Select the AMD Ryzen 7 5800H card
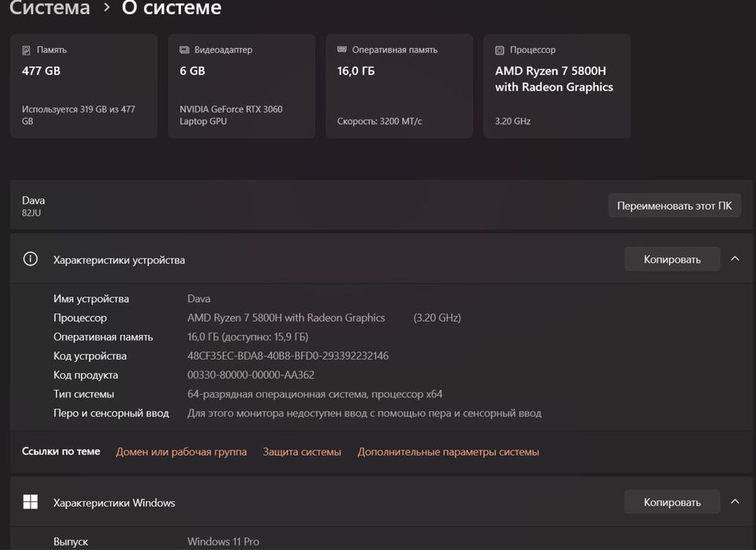This screenshot has height=550, width=756. click(x=557, y=87)
